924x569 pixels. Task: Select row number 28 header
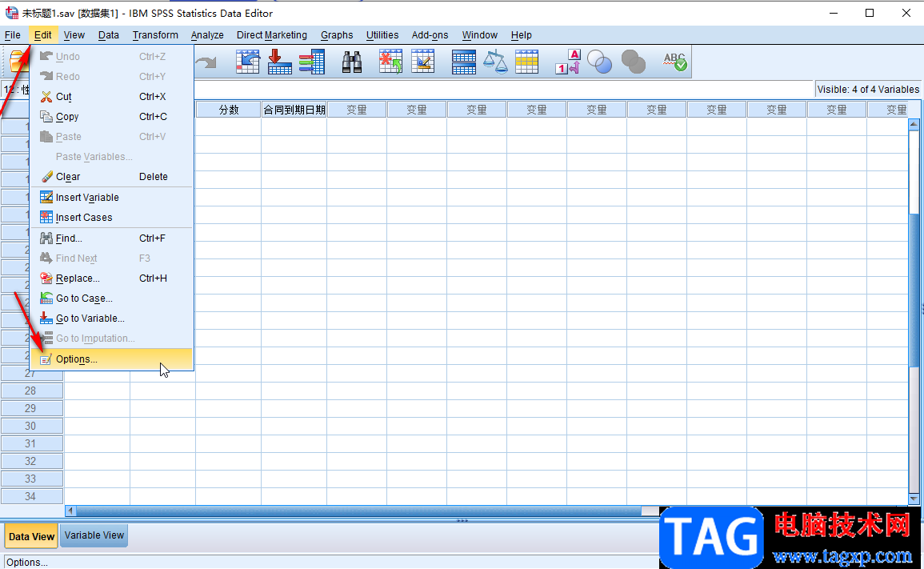pyautogui.click(x=30, y=391)
